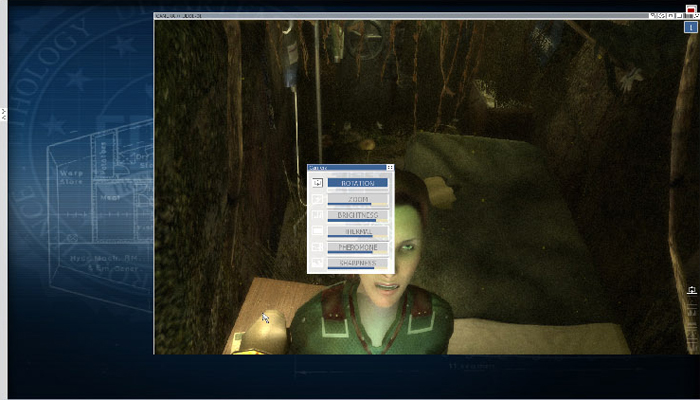This screenshot has width=700, height=400.
Task: Adjust the BRIGHTNESS level slider bar
Action: tap(358, 221)
